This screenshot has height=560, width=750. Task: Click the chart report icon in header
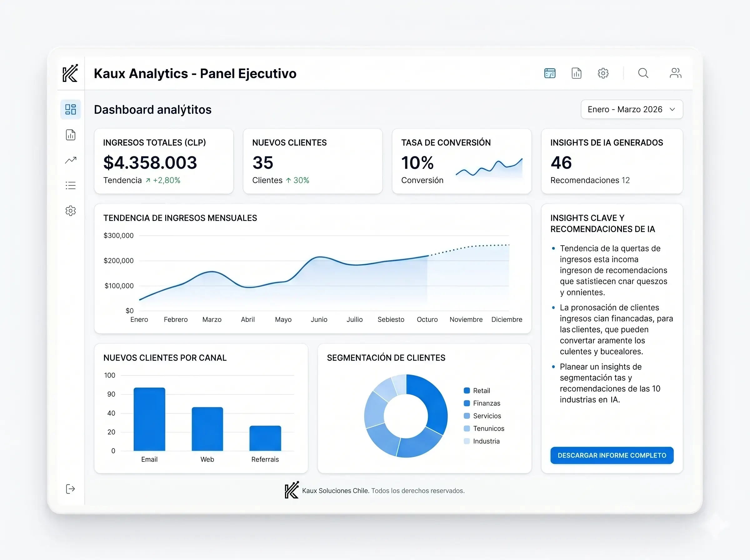[x=577, y=73]
